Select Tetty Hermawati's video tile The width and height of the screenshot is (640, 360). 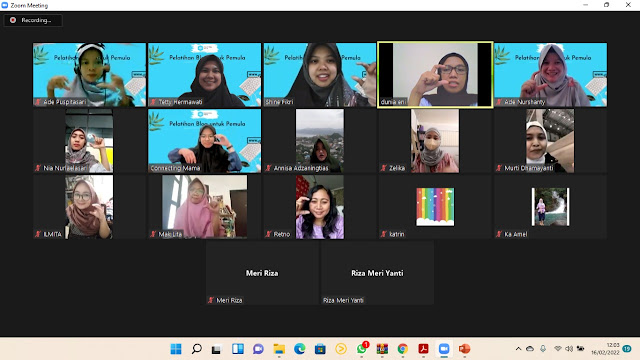204,75
